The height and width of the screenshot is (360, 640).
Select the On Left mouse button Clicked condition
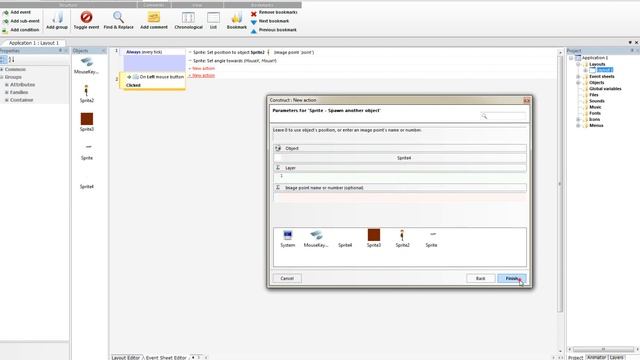coord(154,81)
